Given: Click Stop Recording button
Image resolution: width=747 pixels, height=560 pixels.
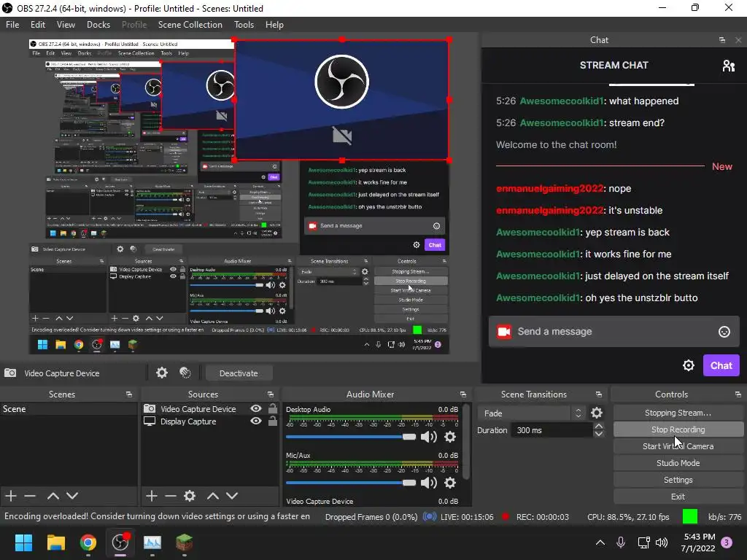Looking at the screenshot, I should 678,429.
